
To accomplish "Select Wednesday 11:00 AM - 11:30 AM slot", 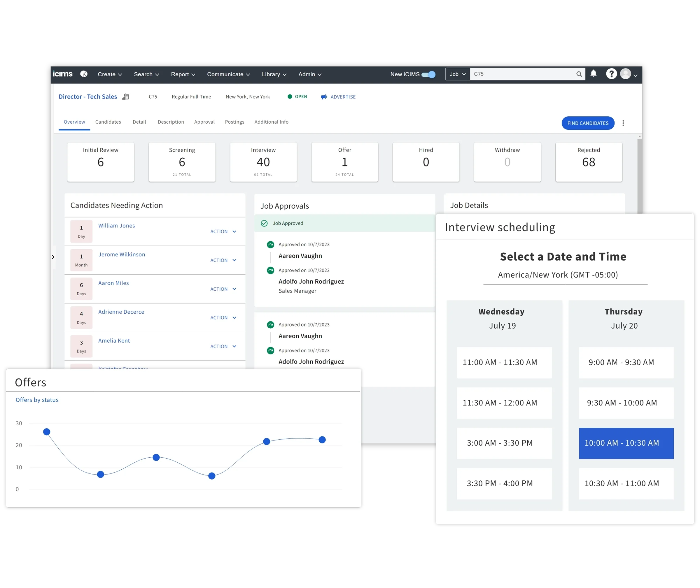I will tap(504, 362).
